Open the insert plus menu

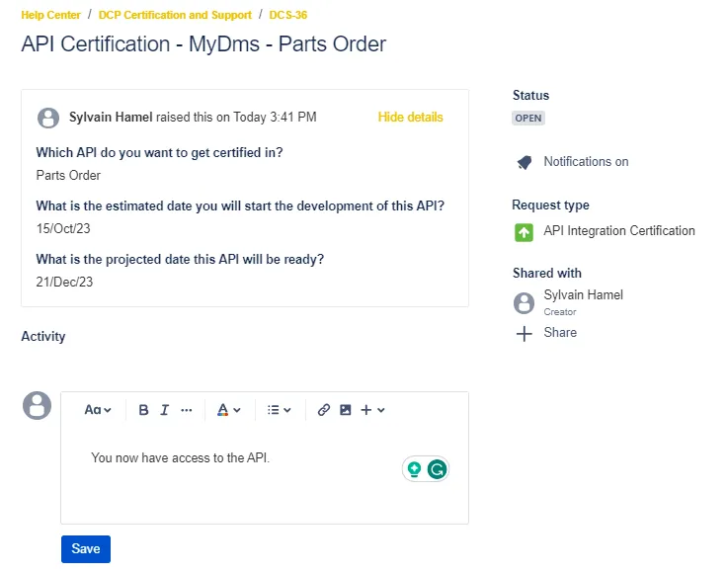pos(372,410)
